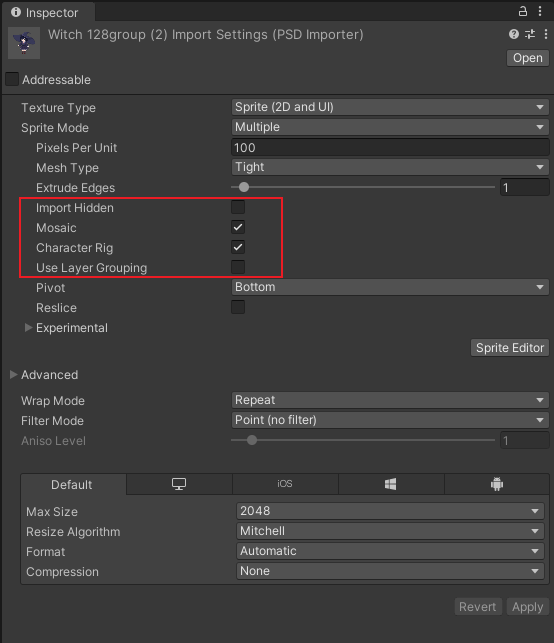This screenshot has height=643, width=554.
Task: Open the Sprite Editor
Action: click(x=510, y=348)
